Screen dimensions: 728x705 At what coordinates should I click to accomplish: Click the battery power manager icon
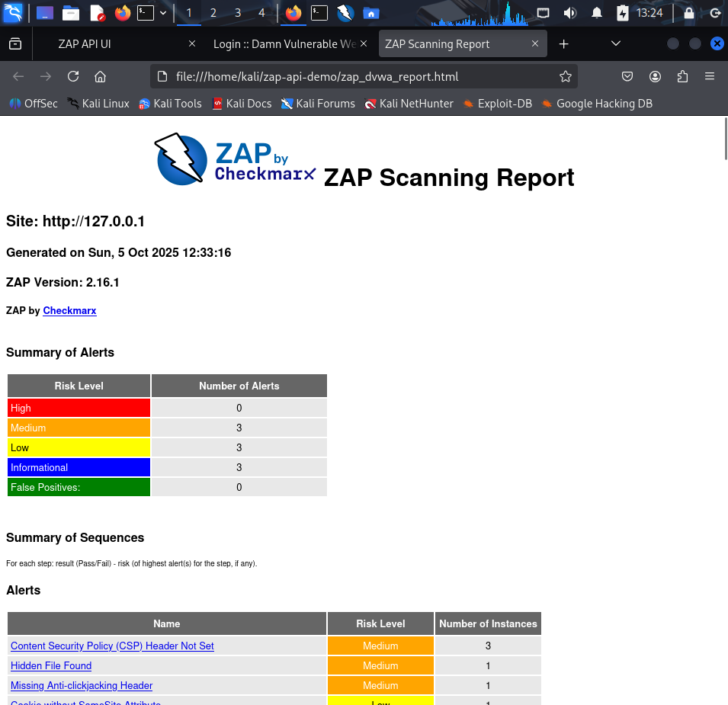623,13
